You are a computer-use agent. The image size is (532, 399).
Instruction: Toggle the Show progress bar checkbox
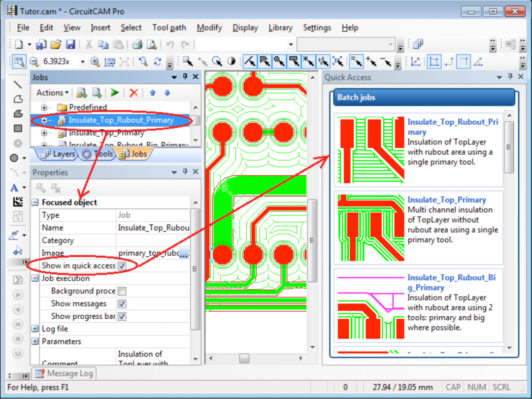click(x=122, y=317)
